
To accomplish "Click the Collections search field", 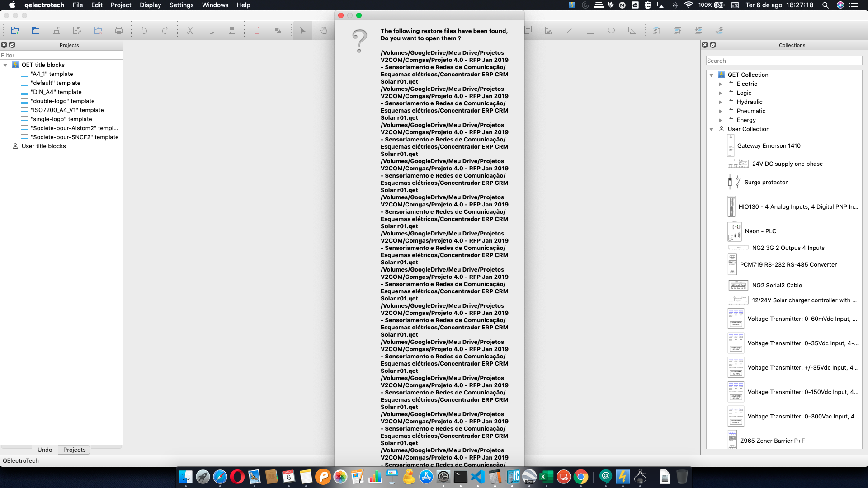I will pos(784,61).
